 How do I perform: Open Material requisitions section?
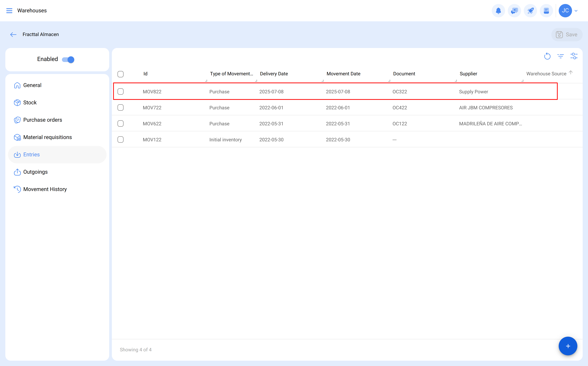pyautogui.click(x=57, y=137)
